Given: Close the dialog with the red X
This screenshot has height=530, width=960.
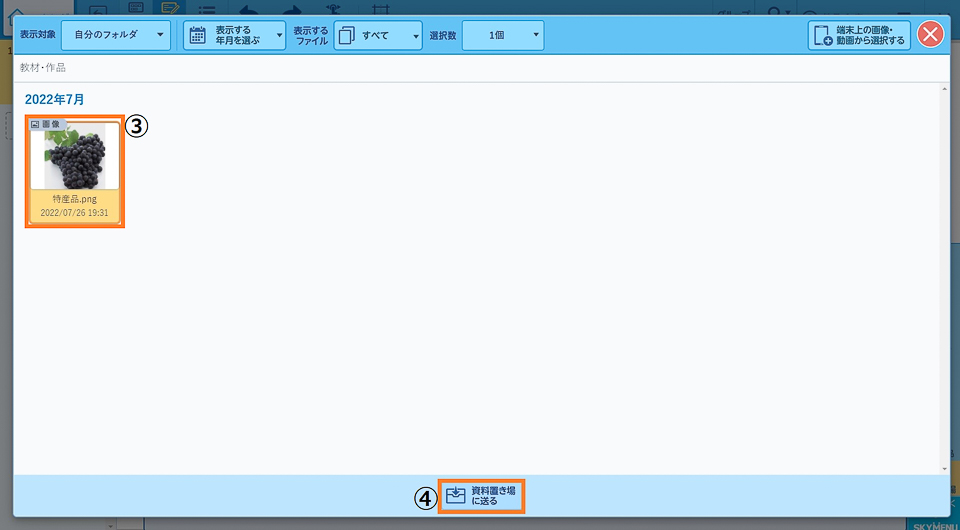Looking at the screenshot, I should 931,35.
